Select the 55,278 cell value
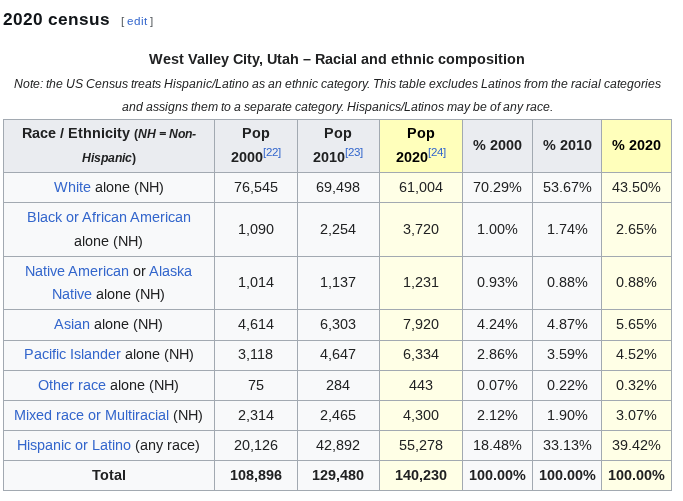This screenshot has height=501, width=683. 421,445
